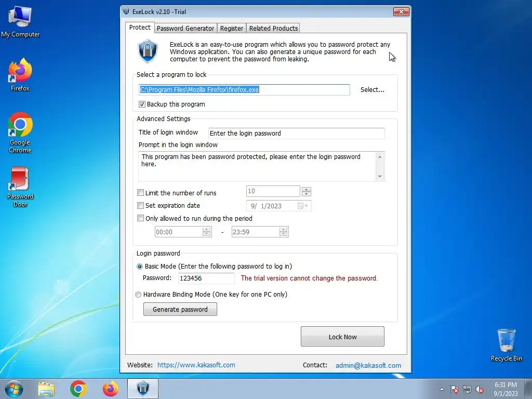The width and height of the screenshot is (532, 399).
Task: Toggle the Backup this program checkbox
Action: [x=142, y=104]
